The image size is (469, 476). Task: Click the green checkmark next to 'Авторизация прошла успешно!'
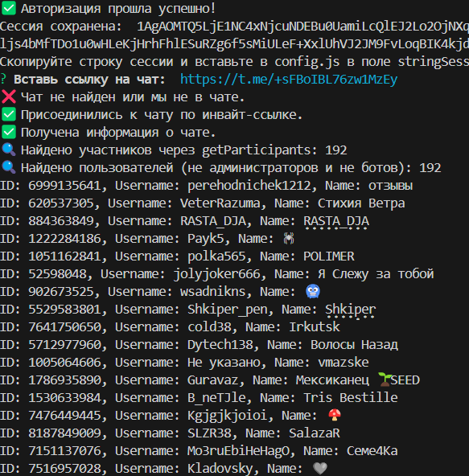click(x=9, y=8)
